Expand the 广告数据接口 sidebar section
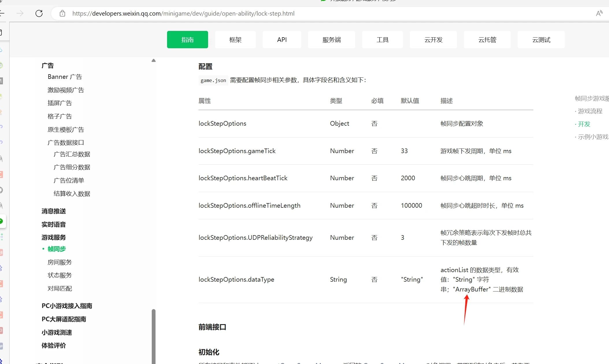609x364 pixels. [x=66, y=142]
